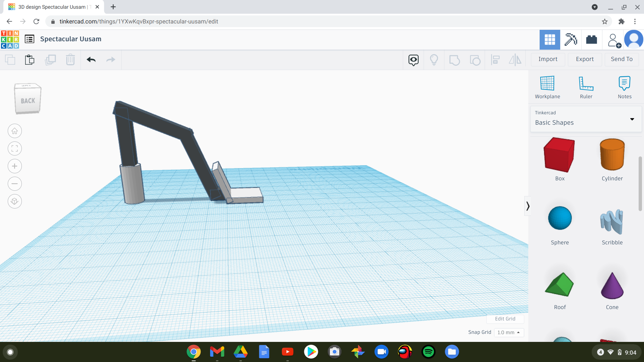Toggle the grid view icon
This screenshot has width=644, height=362.
coord(550,39)
